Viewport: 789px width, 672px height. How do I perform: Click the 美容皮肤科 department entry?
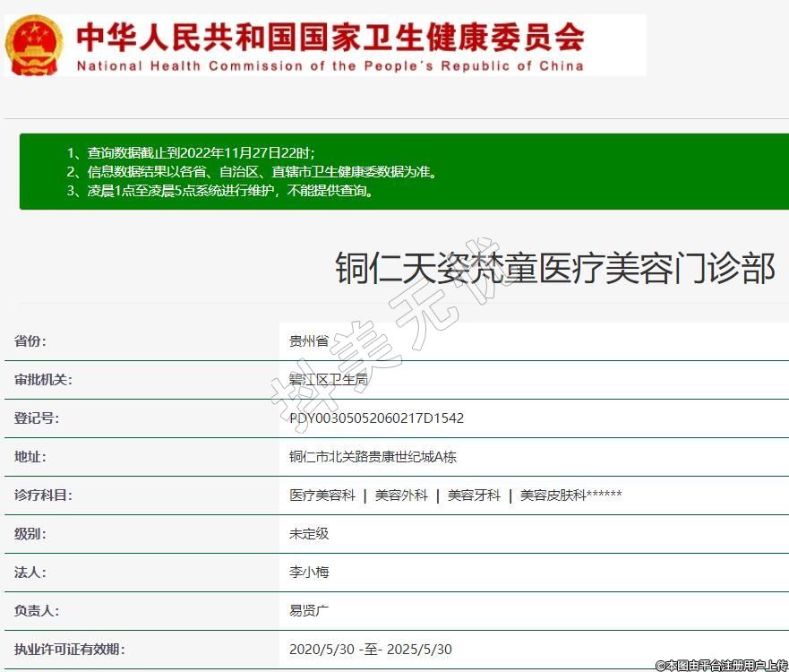point(553,495)
